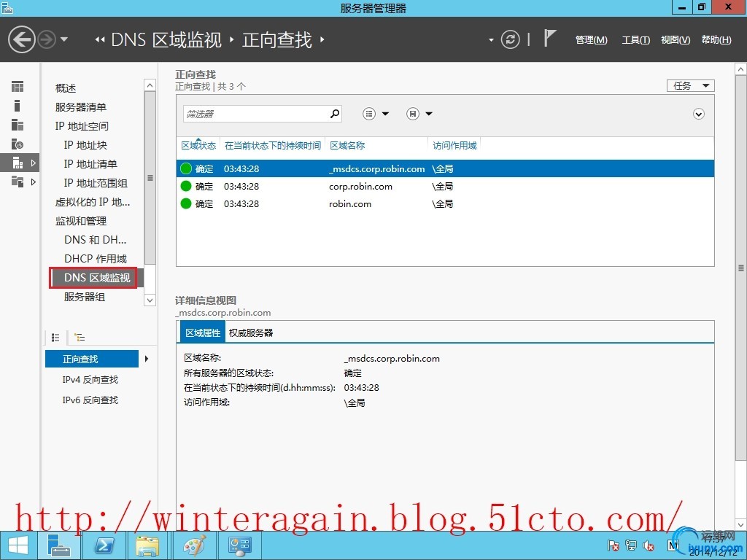Select DHCP 作用域 in the navigation
Viewport: 747px width, 560px height.
tap(96, 259)
